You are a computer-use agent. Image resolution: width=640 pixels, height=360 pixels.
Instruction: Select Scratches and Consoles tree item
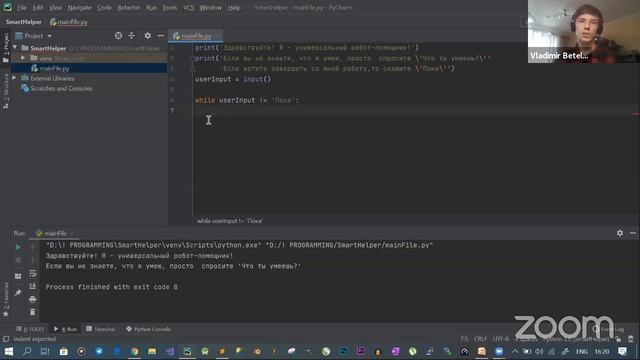click(x=61, y=88)
